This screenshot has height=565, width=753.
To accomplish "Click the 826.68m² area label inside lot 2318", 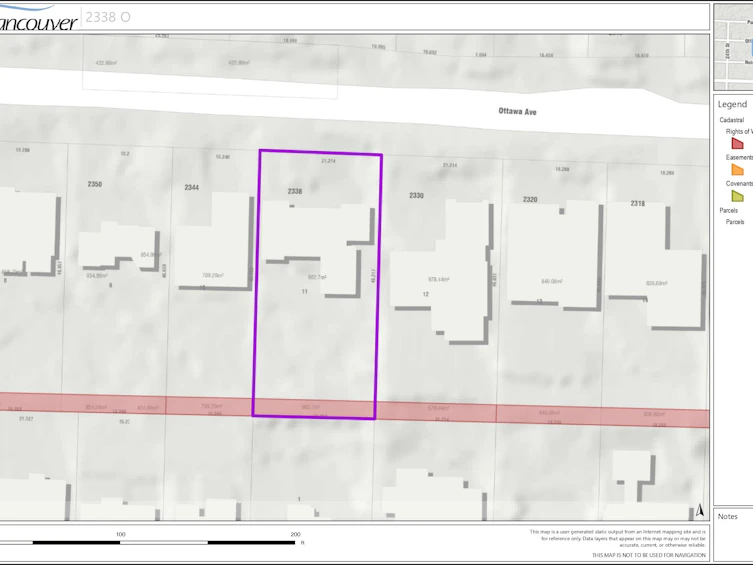I will pos(656,283).
